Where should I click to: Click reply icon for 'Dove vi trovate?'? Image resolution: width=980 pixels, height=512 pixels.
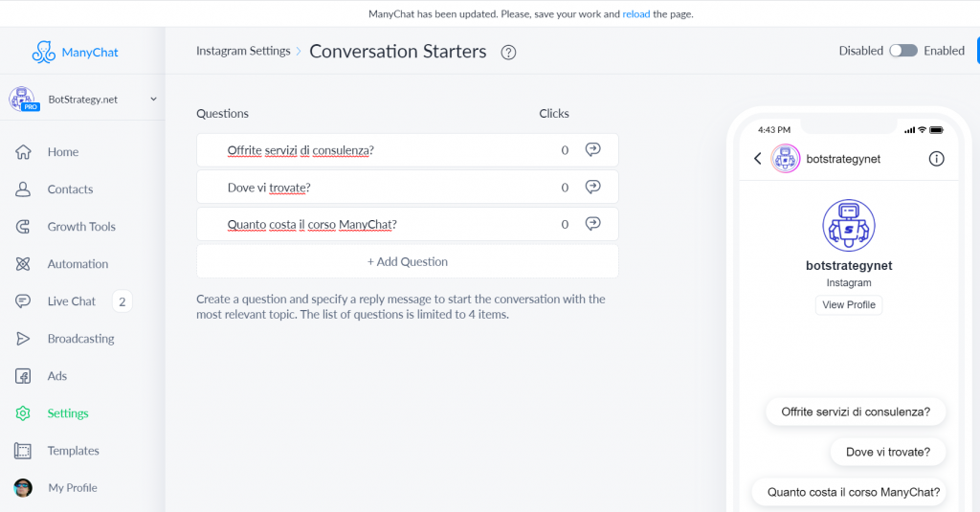click(593, 187)
